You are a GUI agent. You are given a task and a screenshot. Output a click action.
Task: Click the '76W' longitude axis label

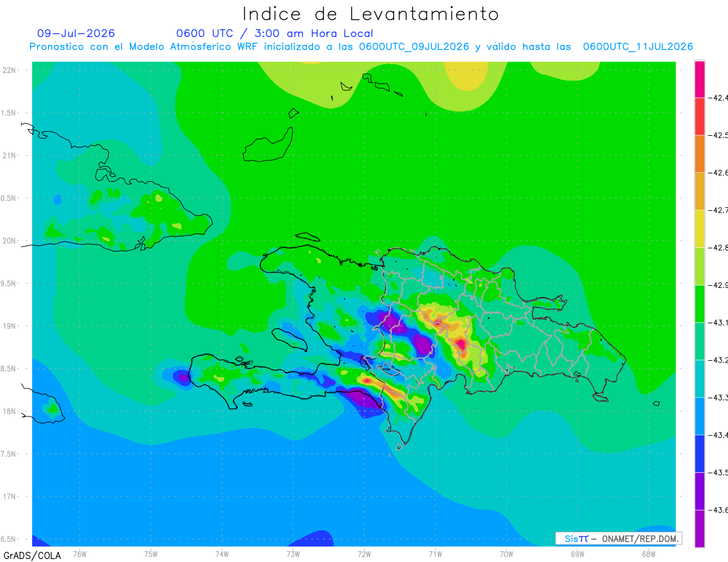[x=79, y=554]
